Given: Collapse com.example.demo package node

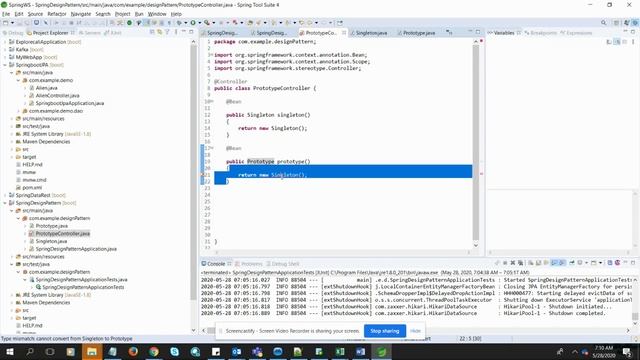Looking at the screenshot, I should pyautogui.click(x=18, y=80).
